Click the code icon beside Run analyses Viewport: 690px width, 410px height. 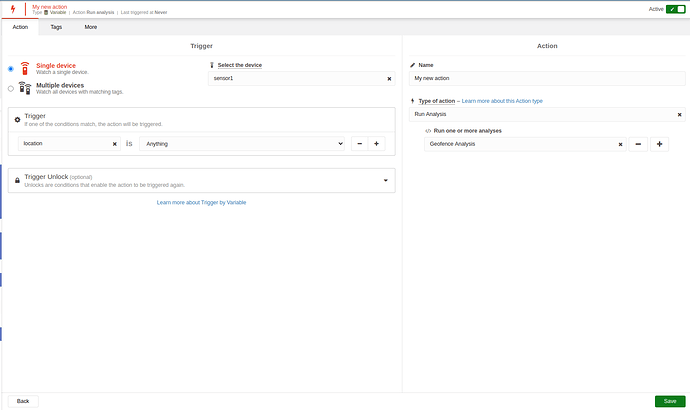428,131
